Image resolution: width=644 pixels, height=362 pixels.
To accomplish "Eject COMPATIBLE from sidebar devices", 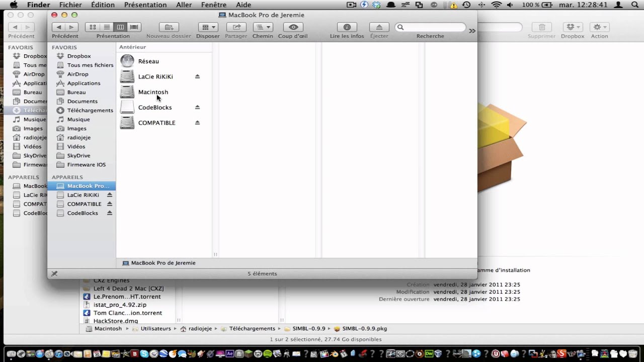I will 109,204.
